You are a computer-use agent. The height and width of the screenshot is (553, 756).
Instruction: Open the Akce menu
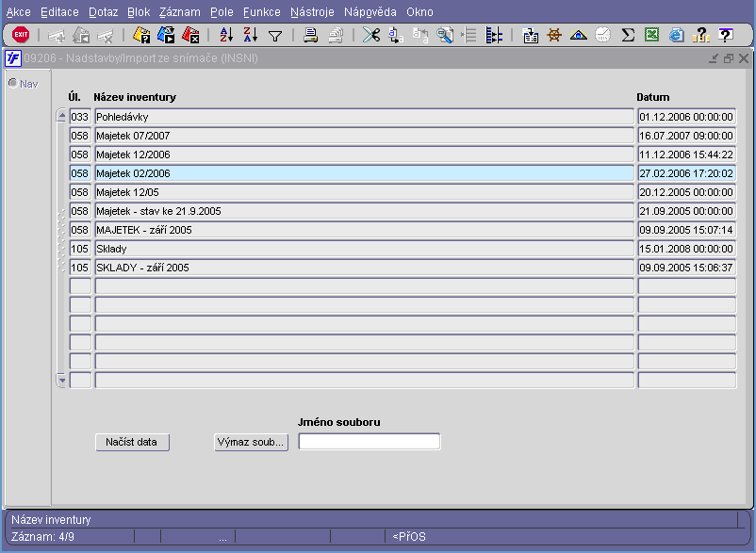(18, 12)
